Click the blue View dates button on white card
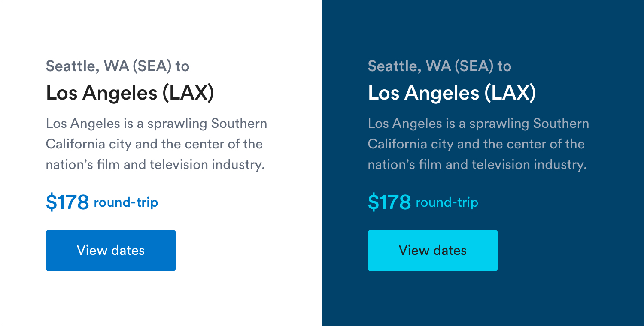Screen dimensions: 644x326 [x=111, y=251]
